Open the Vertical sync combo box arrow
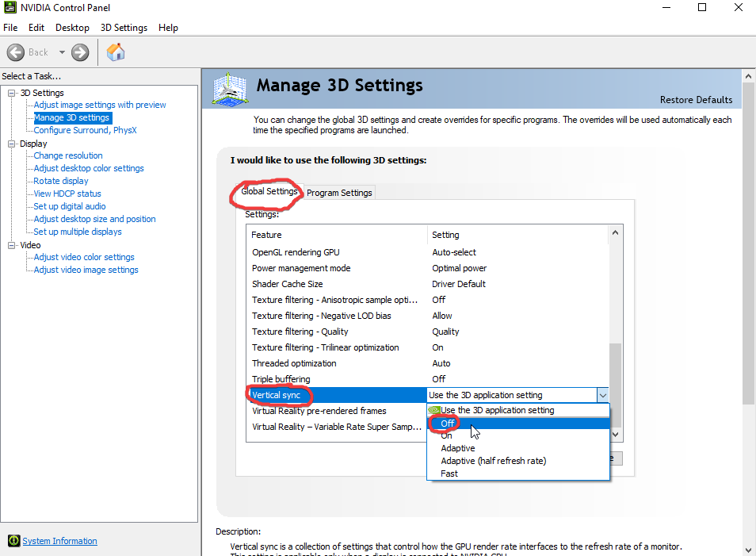Image resolution: width=756 pixels, height=556 pixels. click(x=603, y=395)
